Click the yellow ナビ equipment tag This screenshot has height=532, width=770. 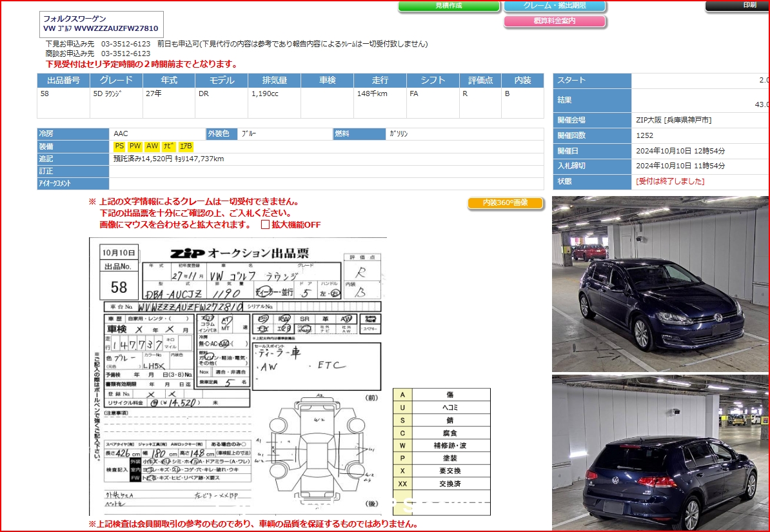coord(169,146)
